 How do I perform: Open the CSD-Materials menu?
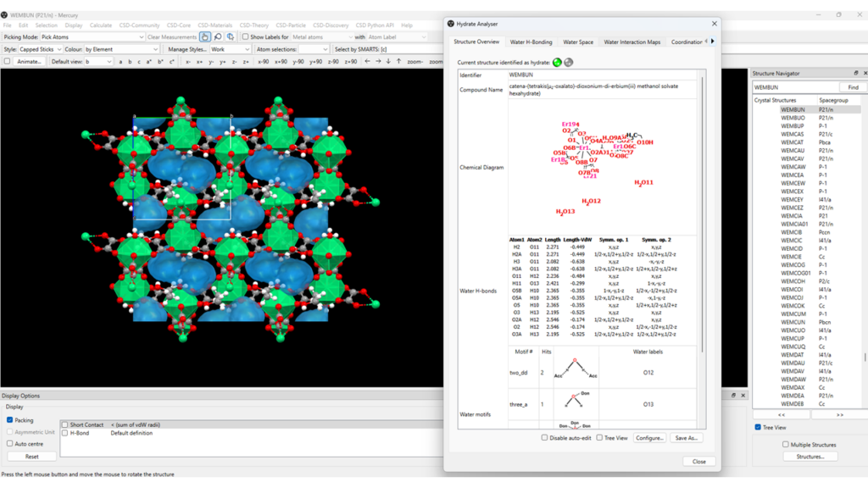216,25
